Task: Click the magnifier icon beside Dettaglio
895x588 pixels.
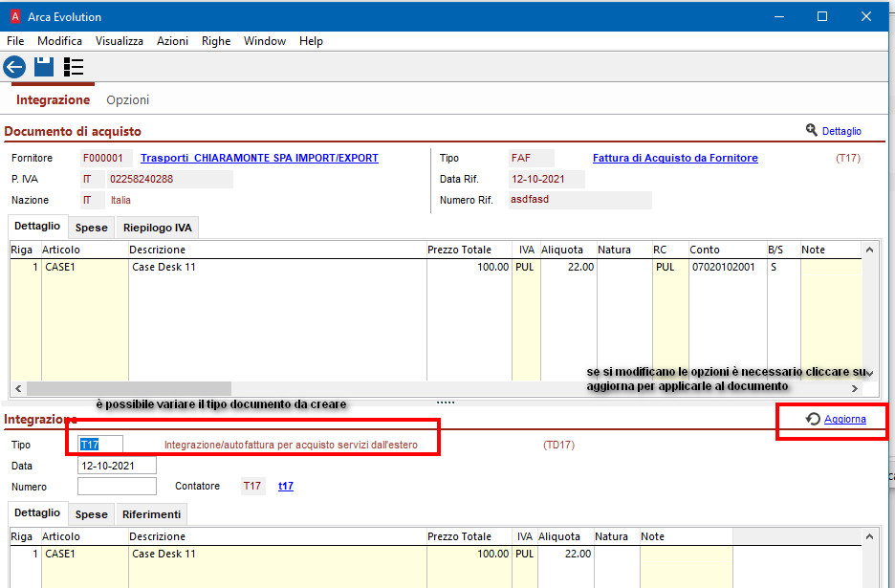Action: click(x=811, y=130)
